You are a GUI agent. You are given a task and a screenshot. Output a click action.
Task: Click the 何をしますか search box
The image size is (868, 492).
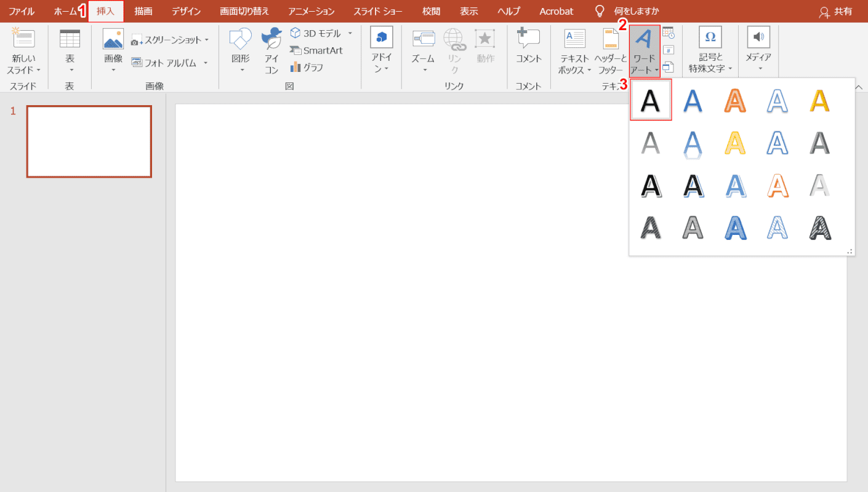coord(636,11)
